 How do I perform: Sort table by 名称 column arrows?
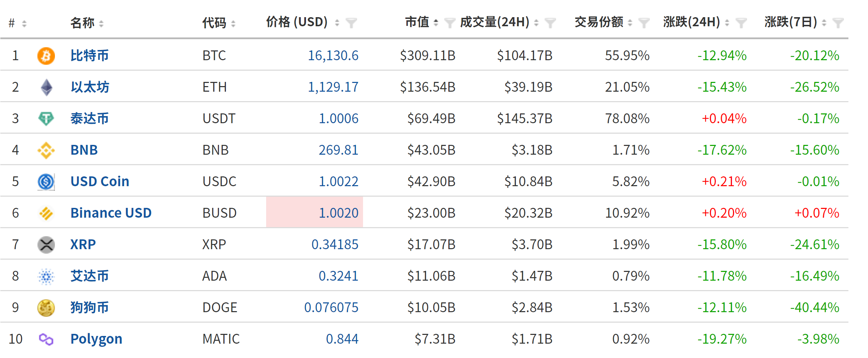[101, 23]
